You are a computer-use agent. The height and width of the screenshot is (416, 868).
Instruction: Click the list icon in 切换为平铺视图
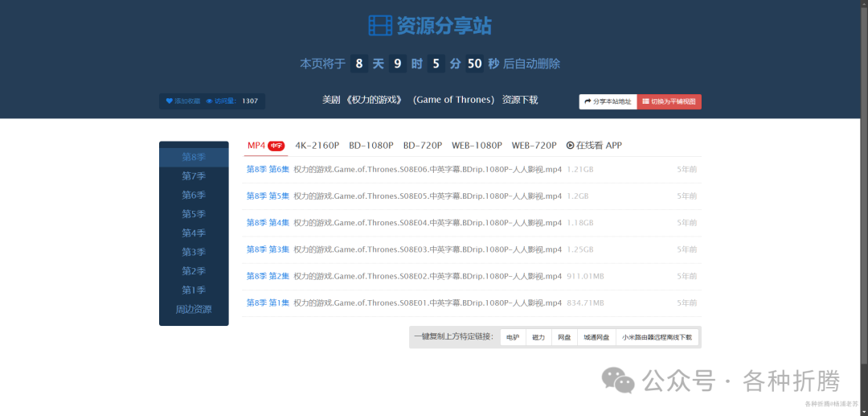point(645,102)
